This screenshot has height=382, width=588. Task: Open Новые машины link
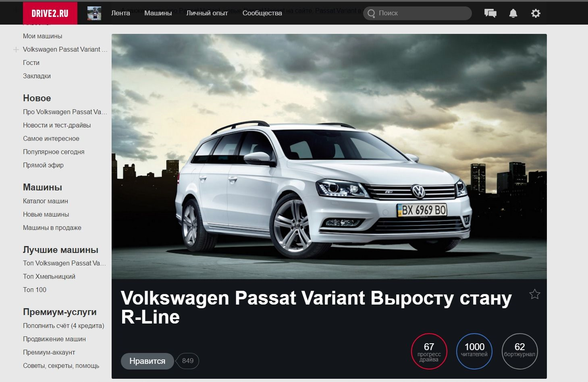pos(46,214)
